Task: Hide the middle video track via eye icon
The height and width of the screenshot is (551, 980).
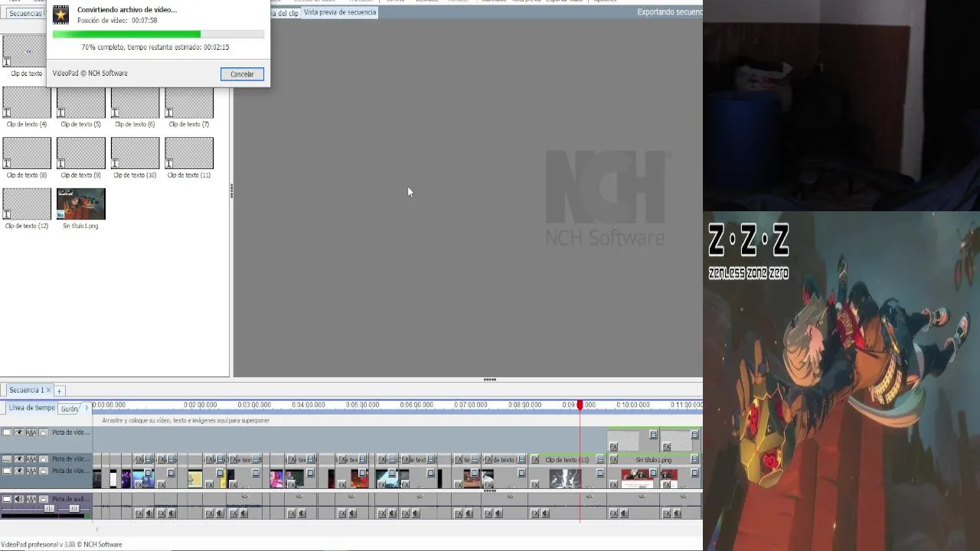Action: click(18, 458)
